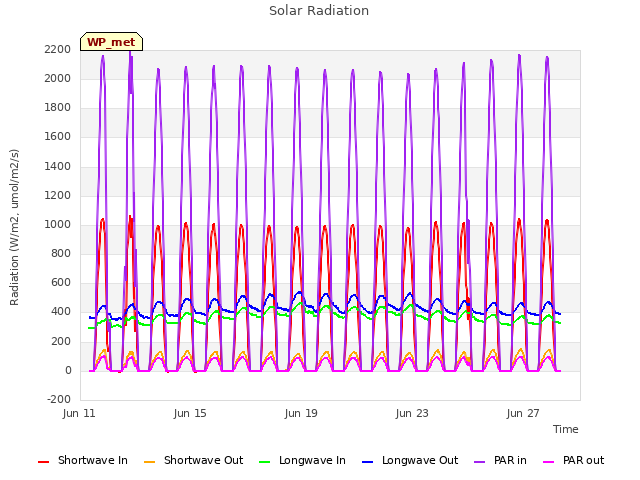The image size is (640, 480).
Task: Click the red Shortwave In legend swatch
Action: point(43,462)
